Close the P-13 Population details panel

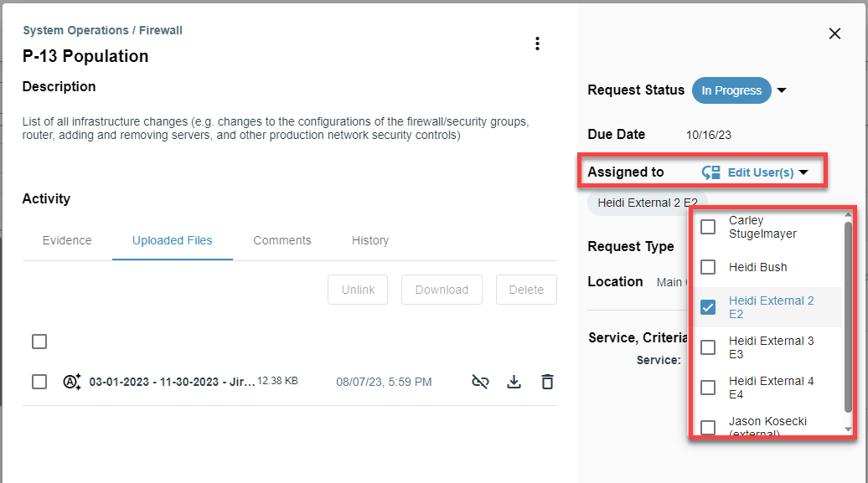click(834, 33)
